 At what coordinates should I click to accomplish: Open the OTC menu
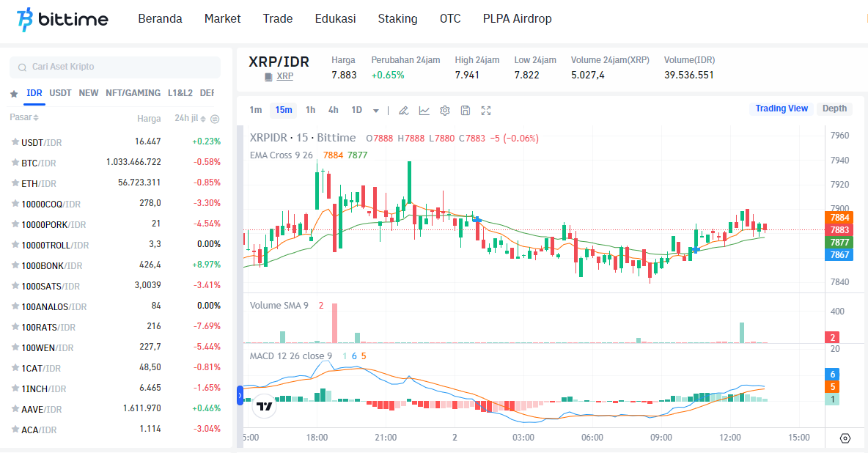click(450, 19)
